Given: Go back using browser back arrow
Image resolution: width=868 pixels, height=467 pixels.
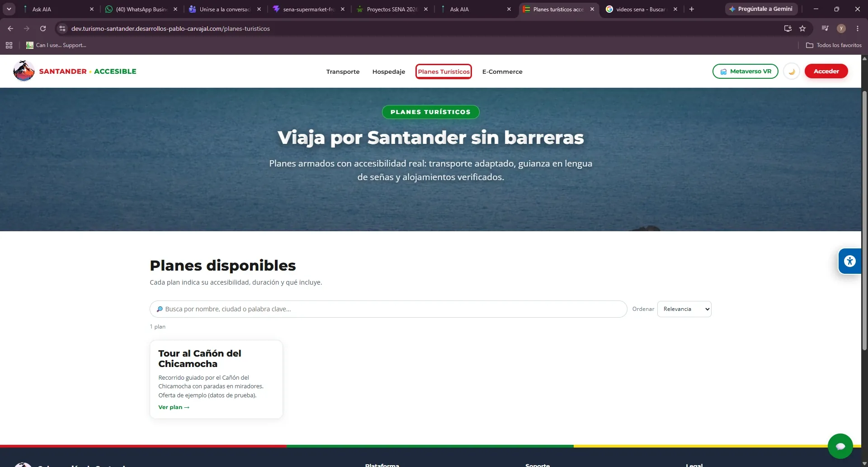Looking at the screenshot, I should pyautogui.click(x=10, y=29).
